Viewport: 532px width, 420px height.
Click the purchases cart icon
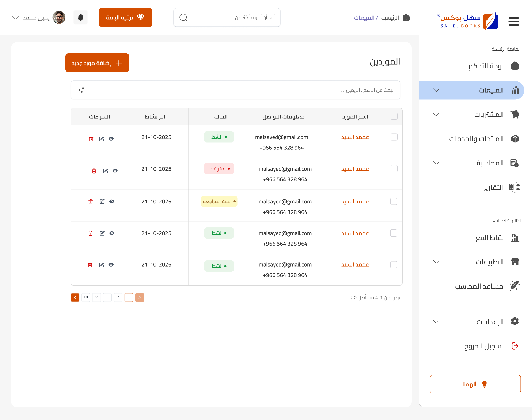(515, 114)
